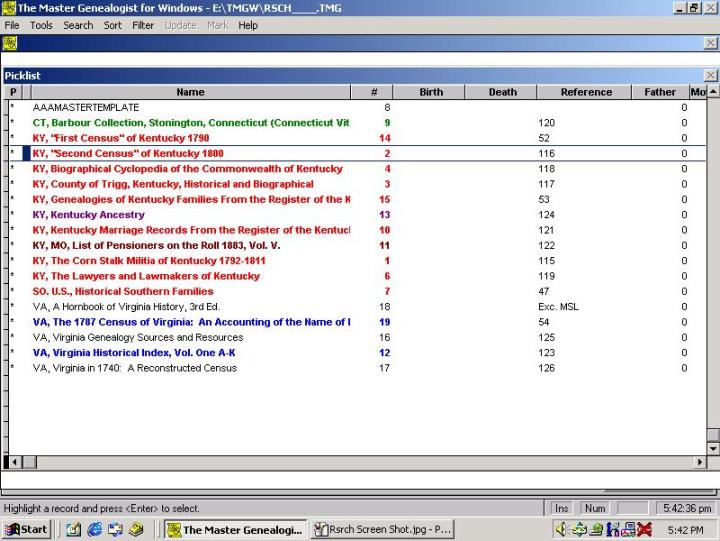The width and height of the screenshot is (720, 541).
Task: Click the Birth column header
Action: 429,92
